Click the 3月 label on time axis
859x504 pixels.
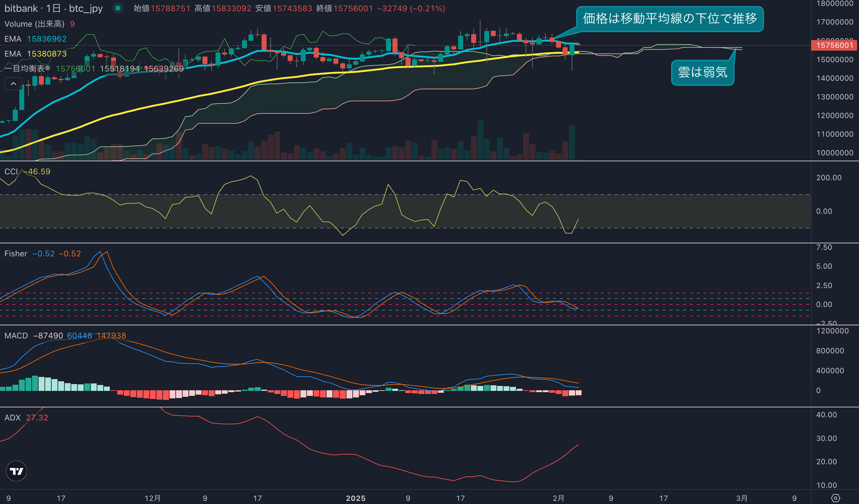click(x=742, y=498)
